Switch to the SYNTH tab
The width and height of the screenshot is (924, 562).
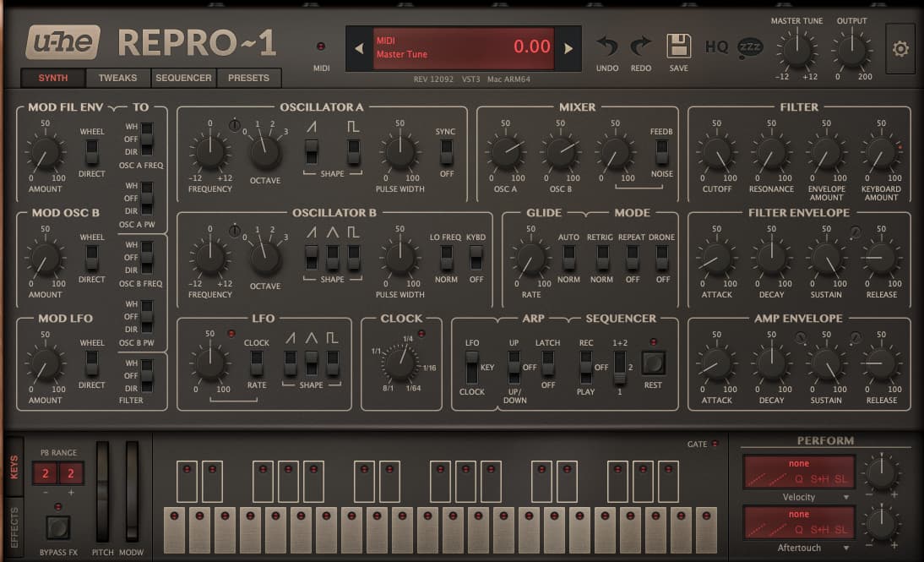53,78
